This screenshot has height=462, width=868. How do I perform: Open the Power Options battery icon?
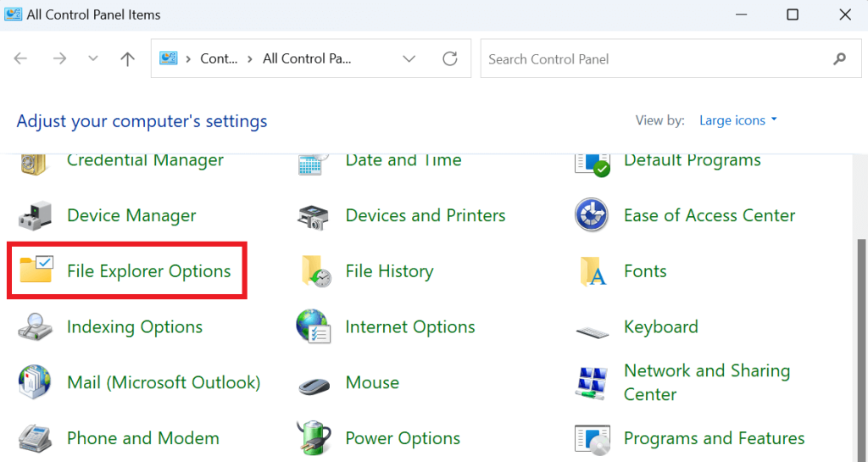point(314,437)
